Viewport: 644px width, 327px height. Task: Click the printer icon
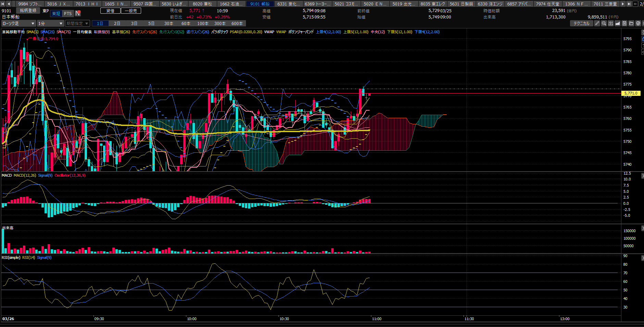tap(638, 23)
